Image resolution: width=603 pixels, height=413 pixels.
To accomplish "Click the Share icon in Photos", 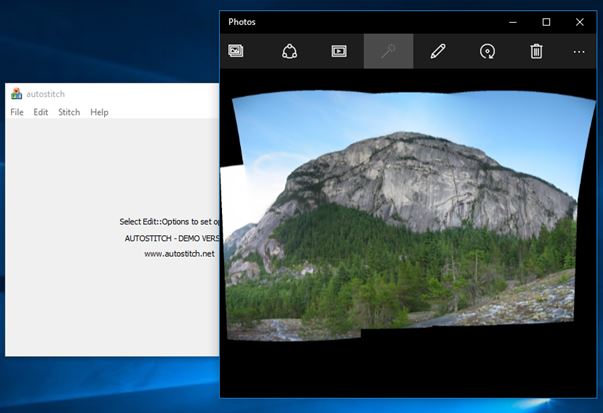I will [289, 51].
